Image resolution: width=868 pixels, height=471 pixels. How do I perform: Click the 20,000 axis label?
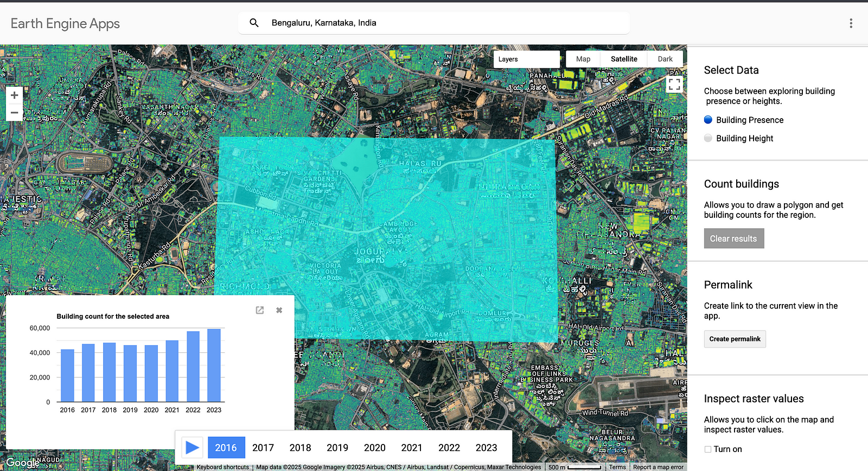(40, 377)
